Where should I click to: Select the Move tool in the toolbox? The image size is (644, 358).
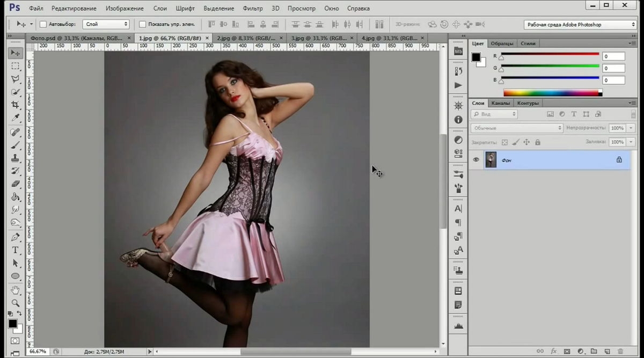15,53
